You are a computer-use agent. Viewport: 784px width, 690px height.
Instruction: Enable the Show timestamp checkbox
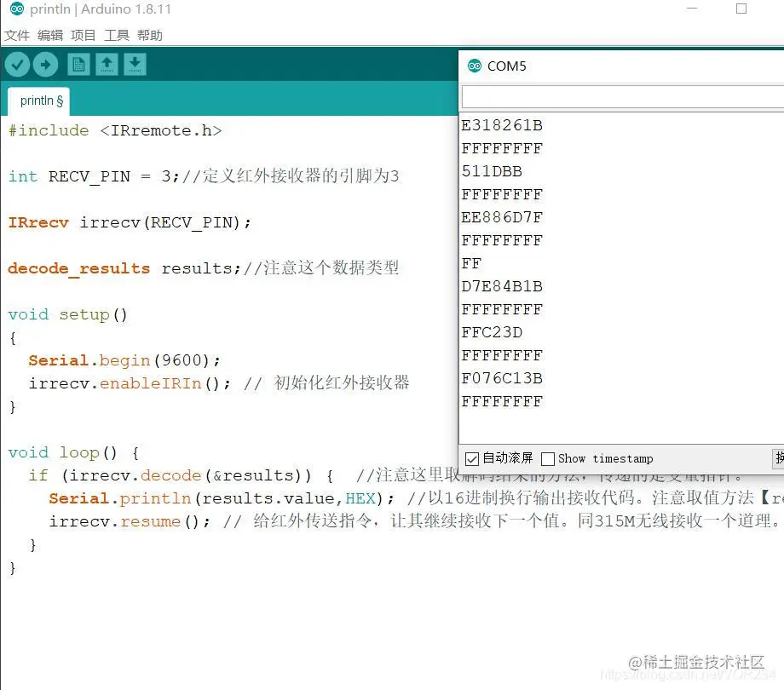point(548,458)
